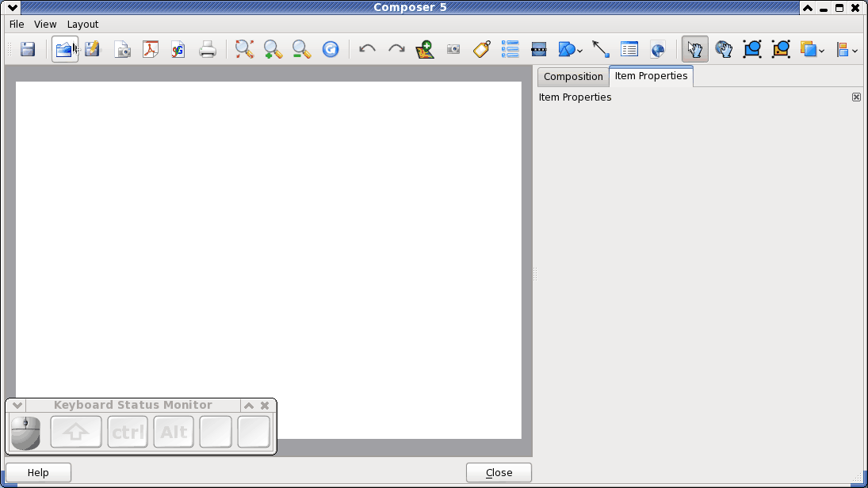Switch to the Composition tab
The width and height of the screenshot is (868, 488).
click(x=573, y=77)
